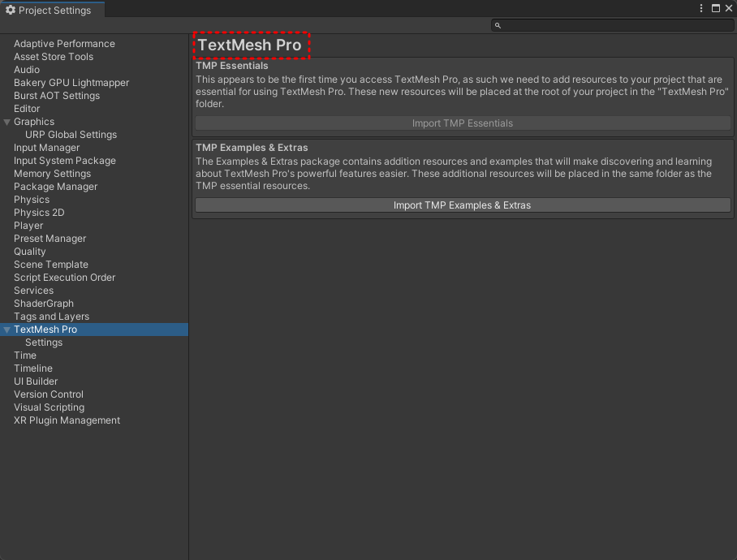Select Script Execution Order
Image resolution: width=737 pixels, height=560 pixels.
64,278
